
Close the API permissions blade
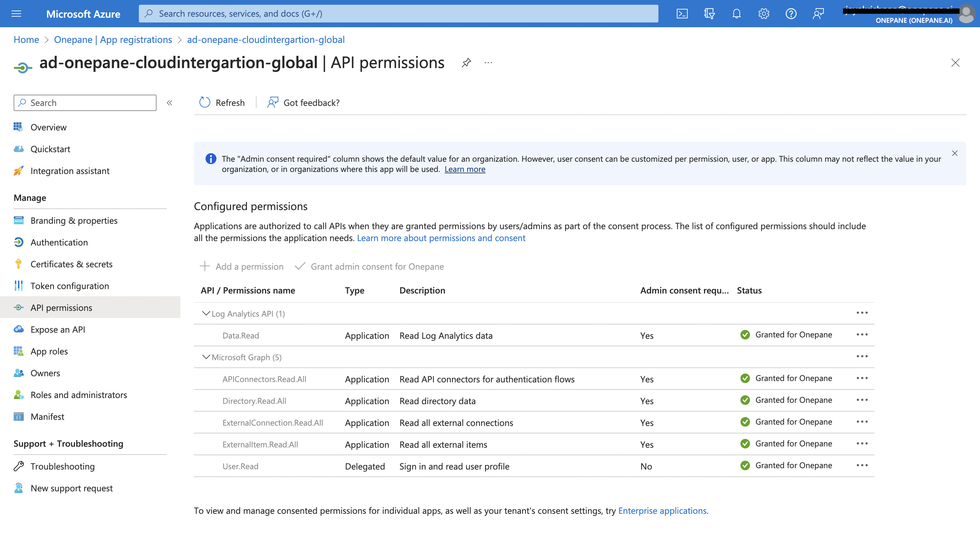[x=955, y=63]
